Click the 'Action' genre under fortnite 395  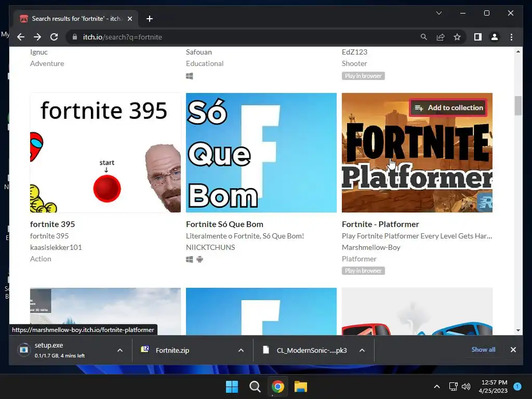[x=41, y=259]
